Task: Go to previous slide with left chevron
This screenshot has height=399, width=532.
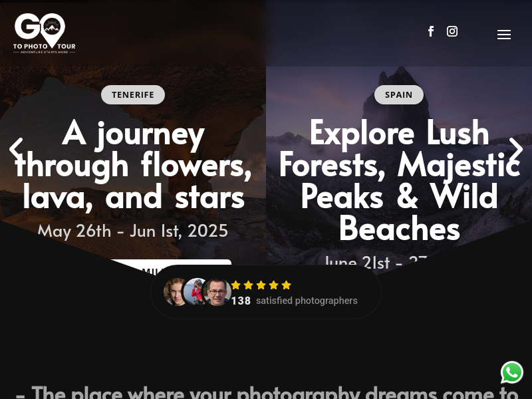Action: point(15,149)
